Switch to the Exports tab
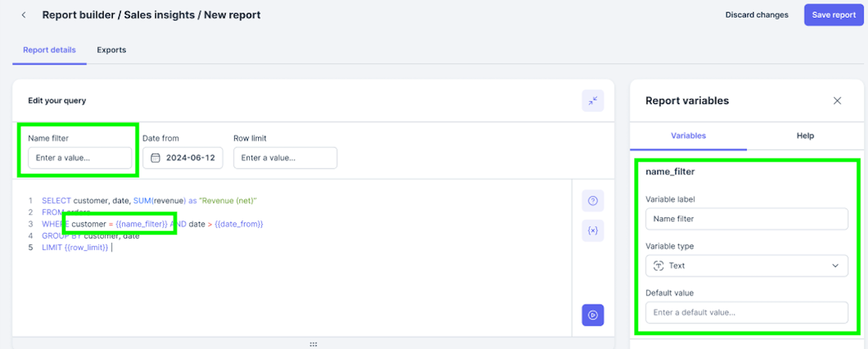The width and height of the screenshot is (868, 349). tap(112, 50)
